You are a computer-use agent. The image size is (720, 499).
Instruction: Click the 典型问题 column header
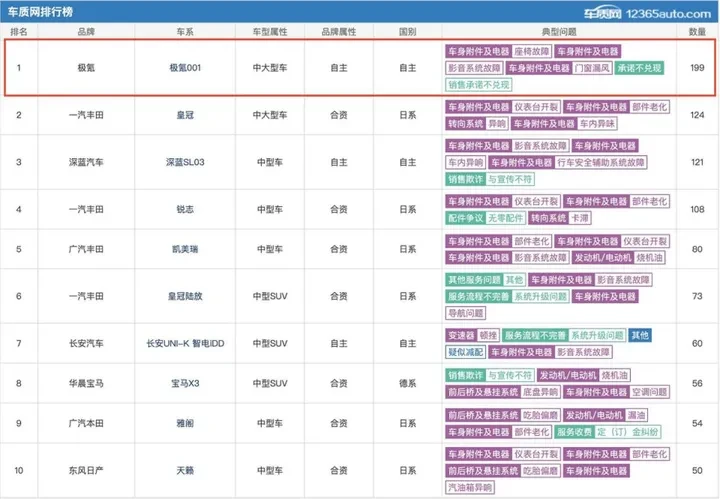click(x=559, y=32)
